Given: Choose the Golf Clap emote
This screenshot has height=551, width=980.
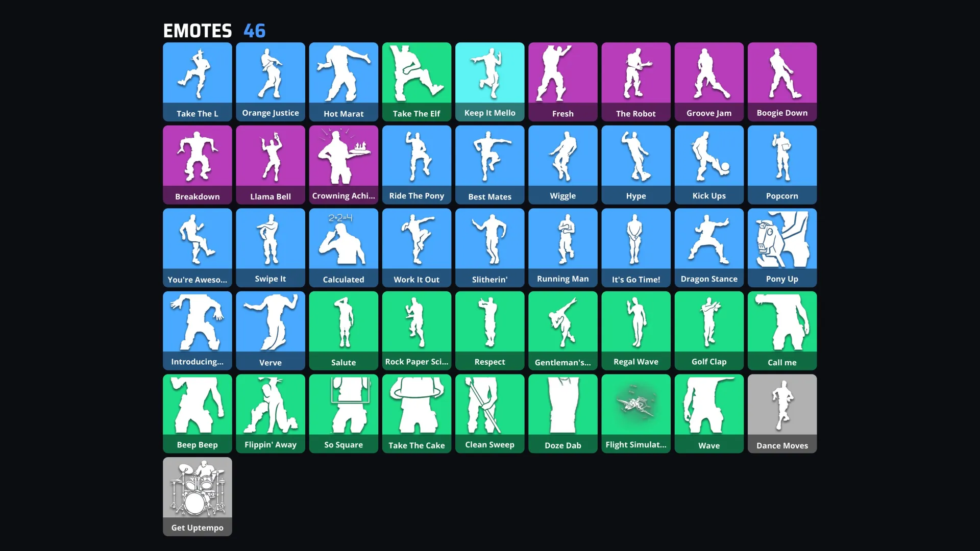Looking at the screenshot, I should point(709,331).
